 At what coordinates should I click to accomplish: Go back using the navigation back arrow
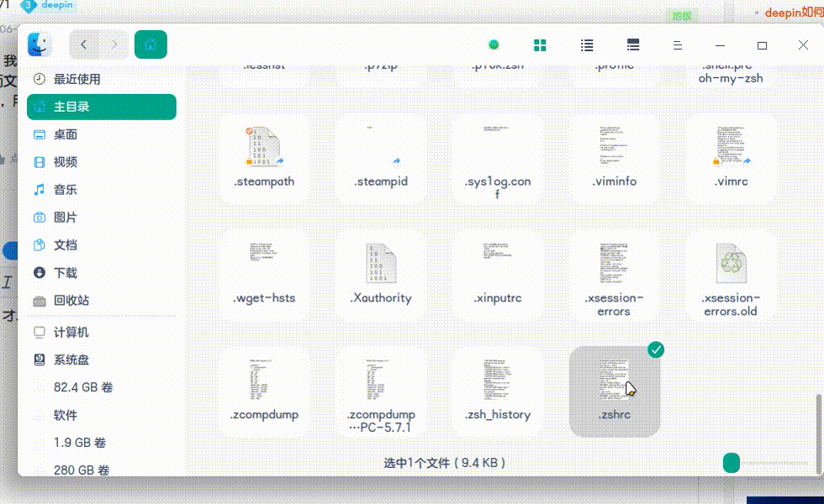click(82, 45)
